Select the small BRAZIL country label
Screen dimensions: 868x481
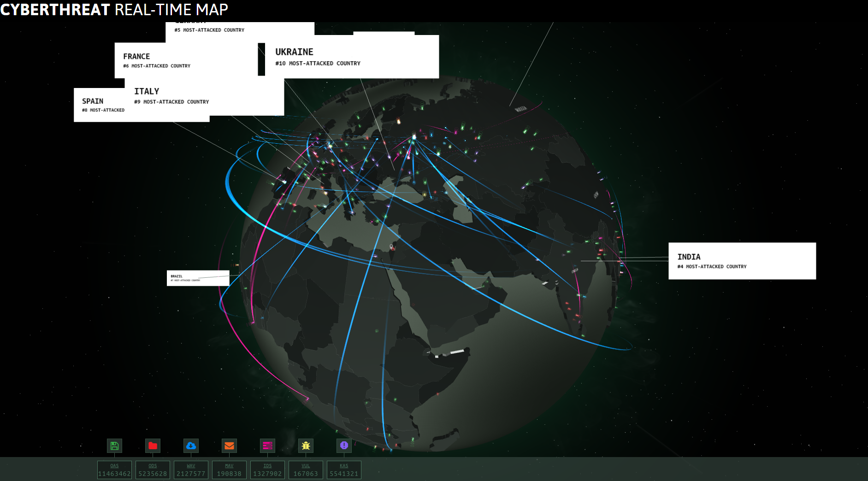pos(198,278)
